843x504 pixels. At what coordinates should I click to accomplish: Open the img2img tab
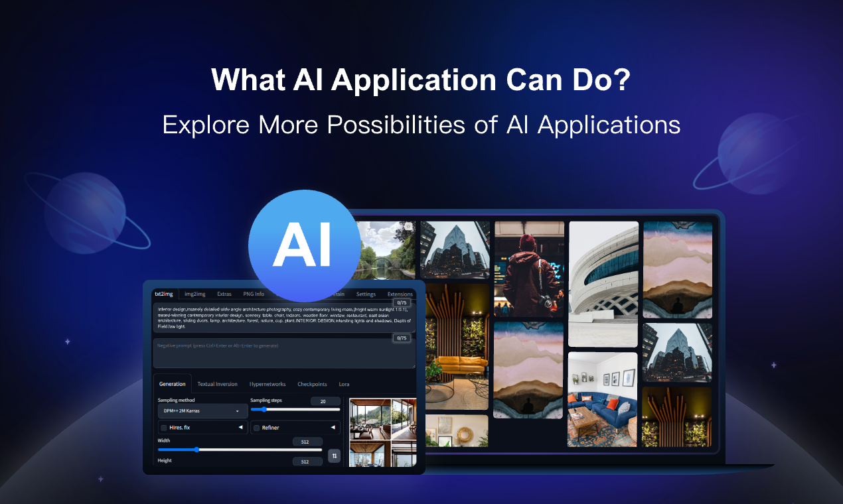coord(194,294)
